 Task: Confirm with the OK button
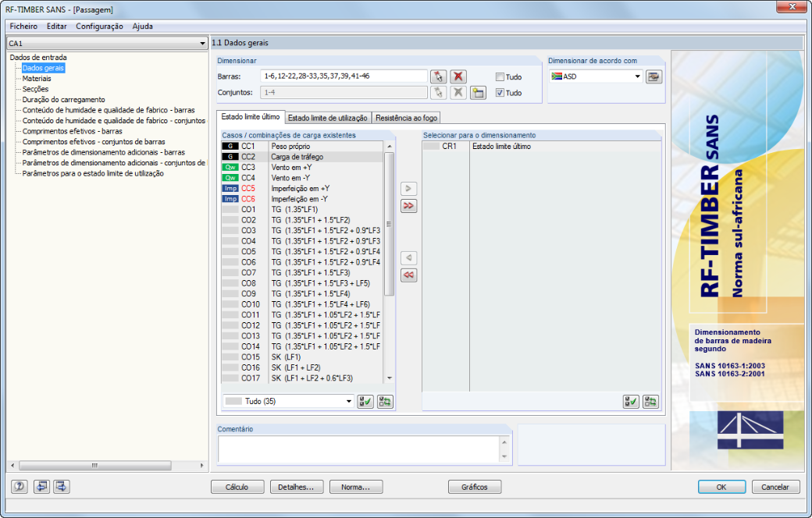[x=721, y=487]
